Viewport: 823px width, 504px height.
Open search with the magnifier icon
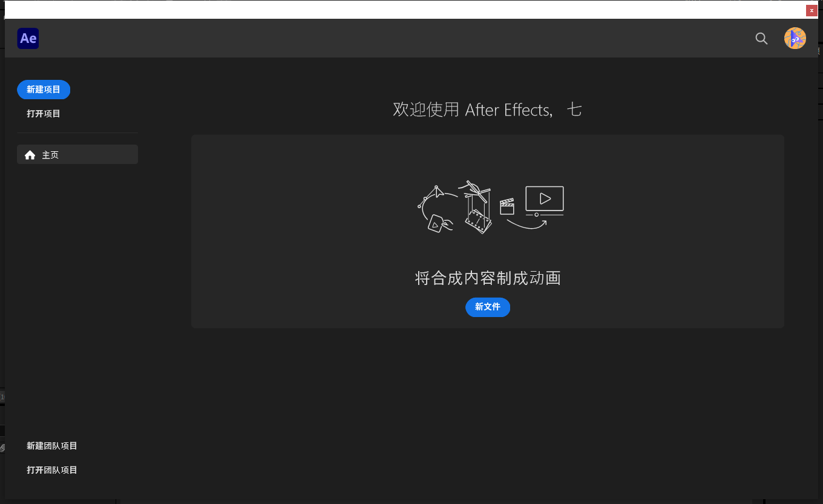pos(761,38)
